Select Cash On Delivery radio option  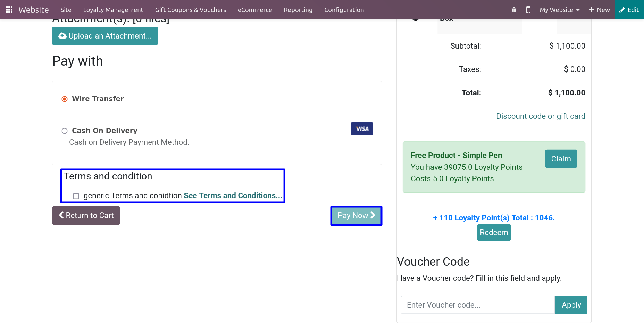point(65,131)
